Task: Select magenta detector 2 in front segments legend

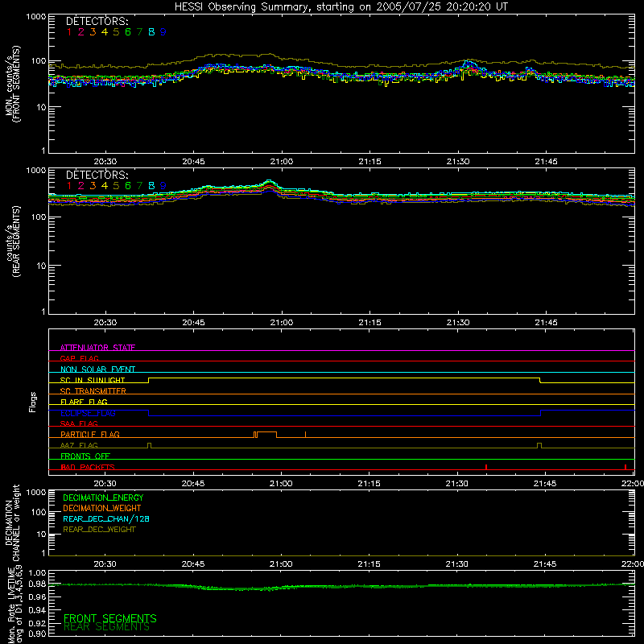Action: pyautogui.click(x=81, y=32)
